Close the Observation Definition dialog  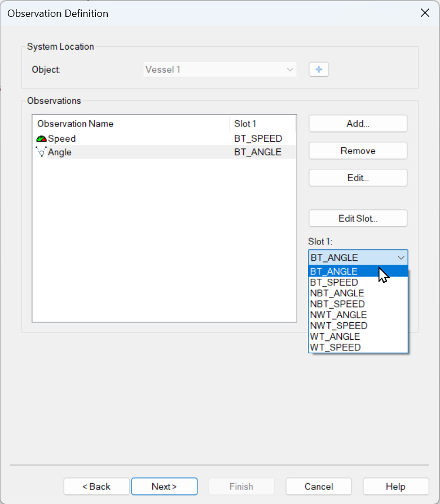click(x=425, y=13)
